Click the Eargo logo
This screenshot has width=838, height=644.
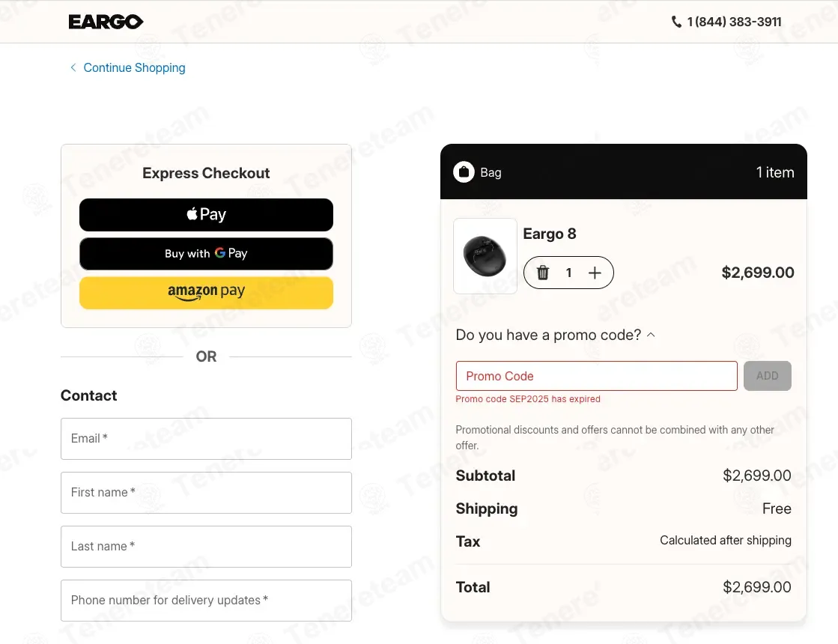click(106, 22)
